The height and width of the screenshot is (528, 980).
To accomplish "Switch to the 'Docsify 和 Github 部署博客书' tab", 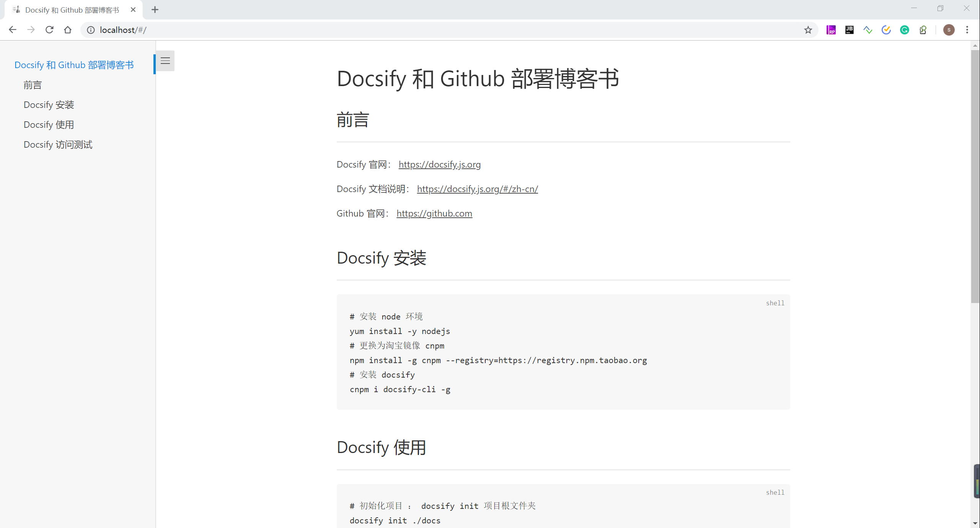I will (x=72, y=10).
